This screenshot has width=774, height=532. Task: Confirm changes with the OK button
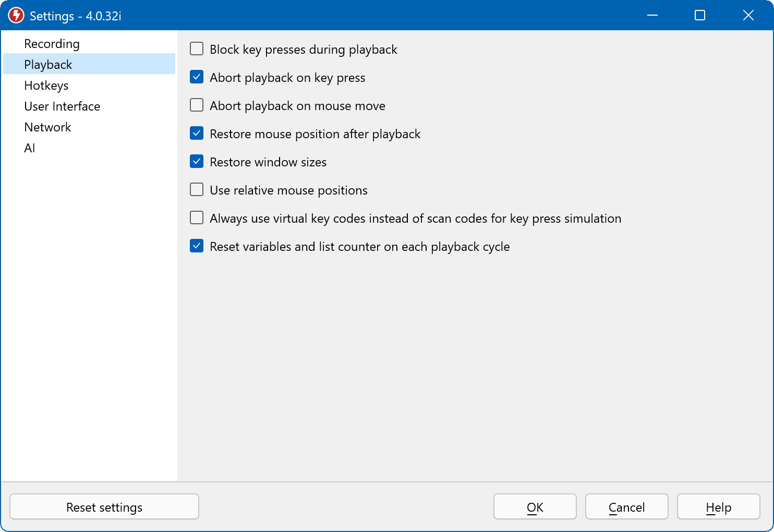(535, 507)
